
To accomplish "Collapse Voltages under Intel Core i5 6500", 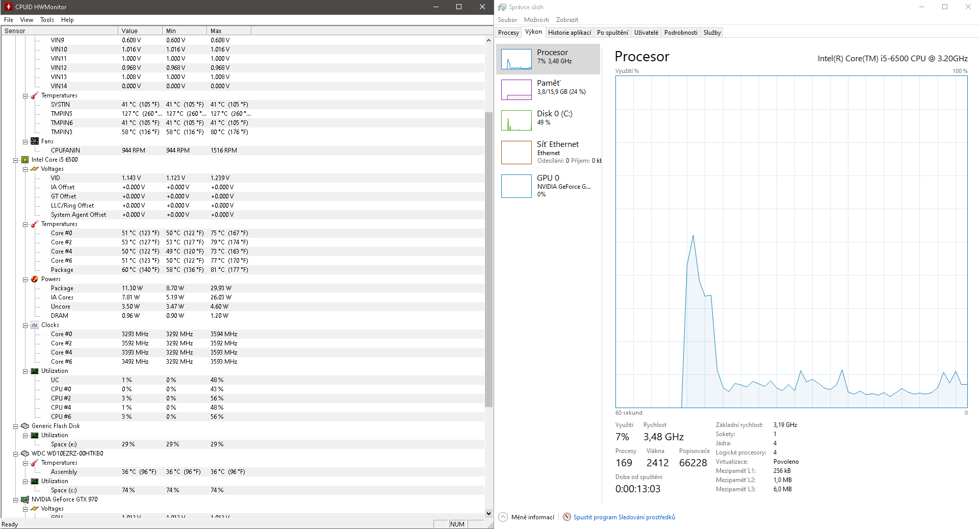I will [x=25, y=169].
